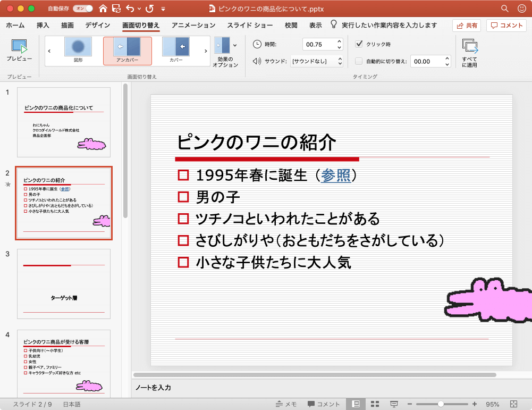Click the search magnifier icon

(505, 9)
